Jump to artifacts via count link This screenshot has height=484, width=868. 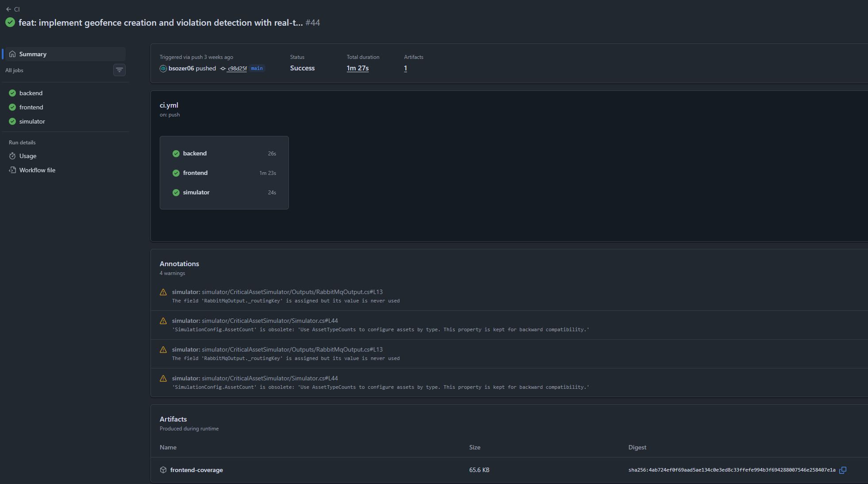coord(405,68)
